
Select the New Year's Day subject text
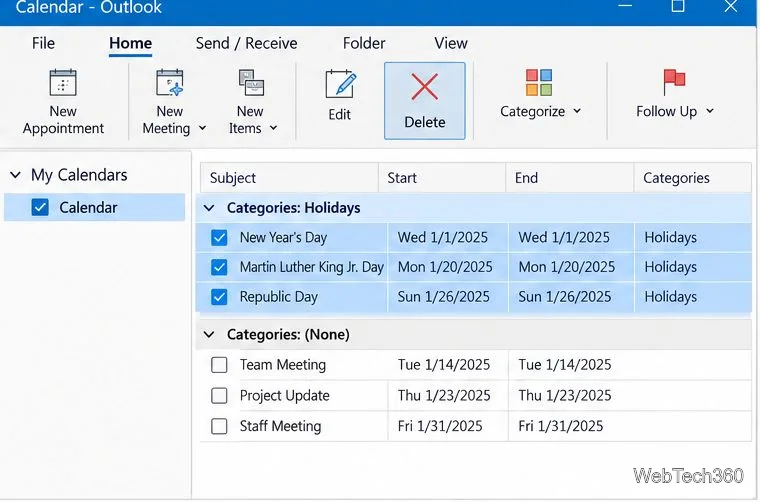284,237
